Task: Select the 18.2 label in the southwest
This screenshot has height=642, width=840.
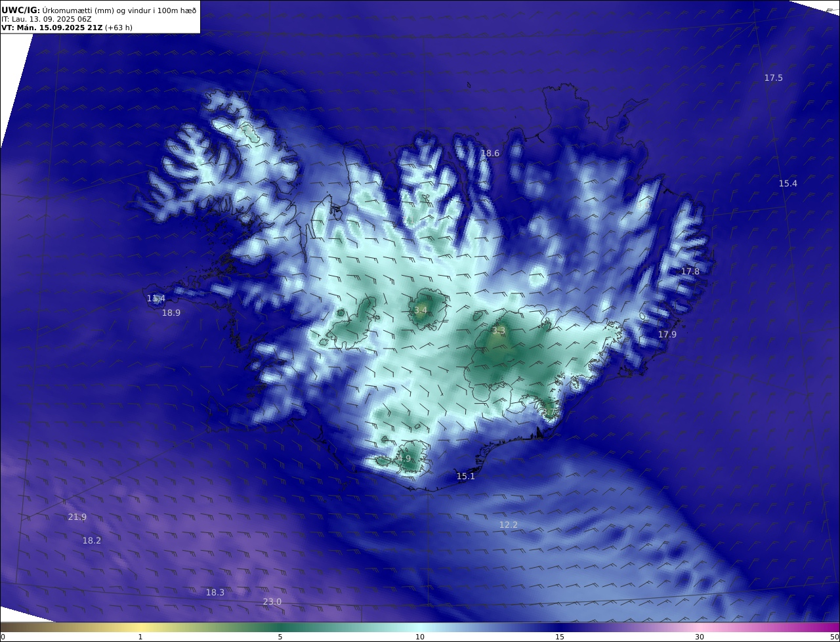Action: [91, 541]
